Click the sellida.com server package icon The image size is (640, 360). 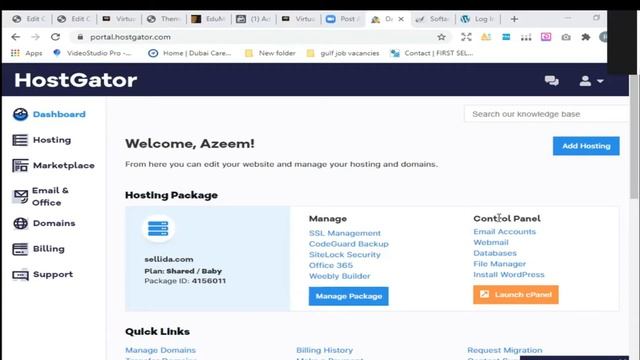pyautogui.click(x=158, y=229)
